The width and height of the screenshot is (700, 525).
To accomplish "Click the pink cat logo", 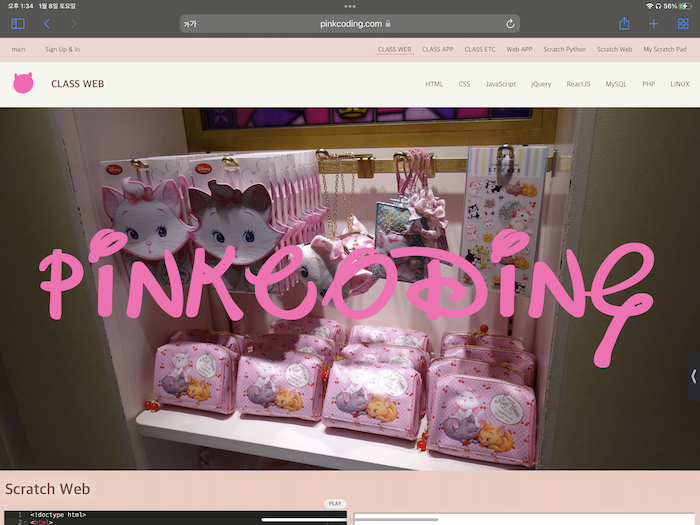I will coord(23,83).
